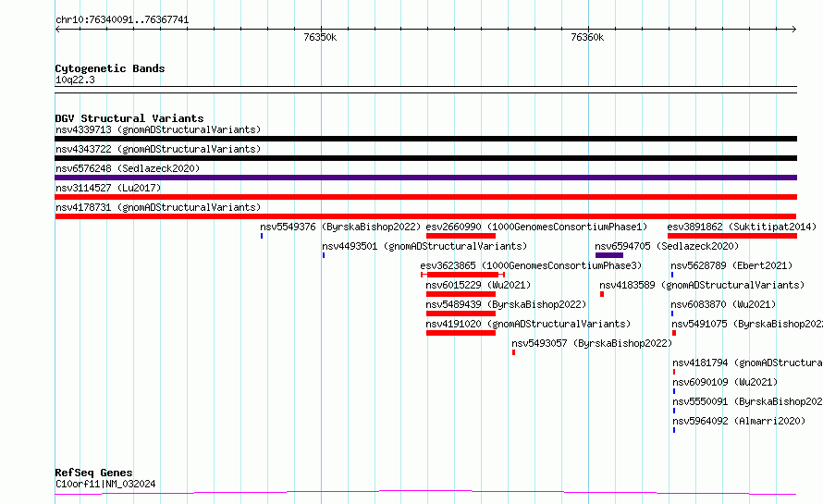Click the red bar under esv2660990
This screenshot has width=823, height=504.
[x=461, y=236]
